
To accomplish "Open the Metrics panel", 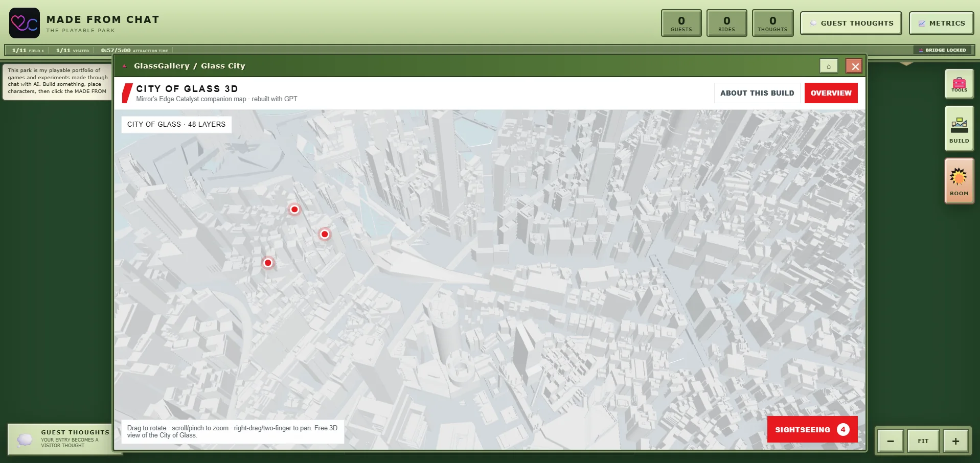I will pyautogui.click(x=941, y=23).
